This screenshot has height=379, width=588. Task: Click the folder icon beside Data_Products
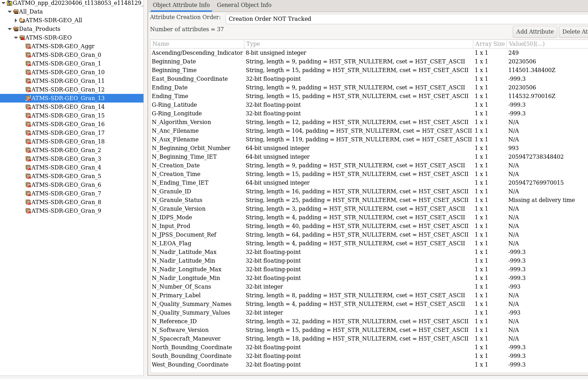click(16, 29)
